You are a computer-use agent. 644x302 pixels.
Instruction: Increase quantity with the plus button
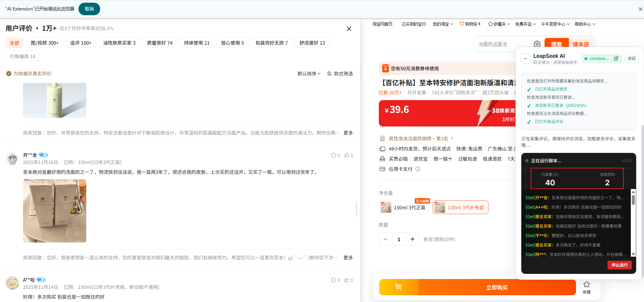pos(412,239)
